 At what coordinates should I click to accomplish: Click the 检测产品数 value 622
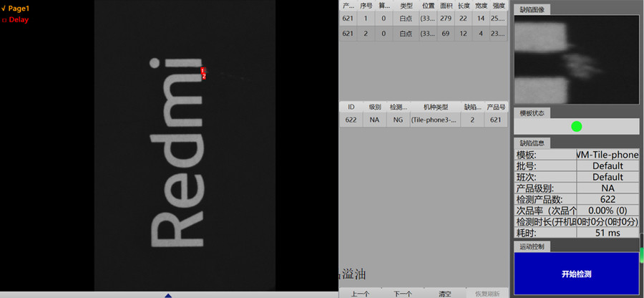[608, 199]
